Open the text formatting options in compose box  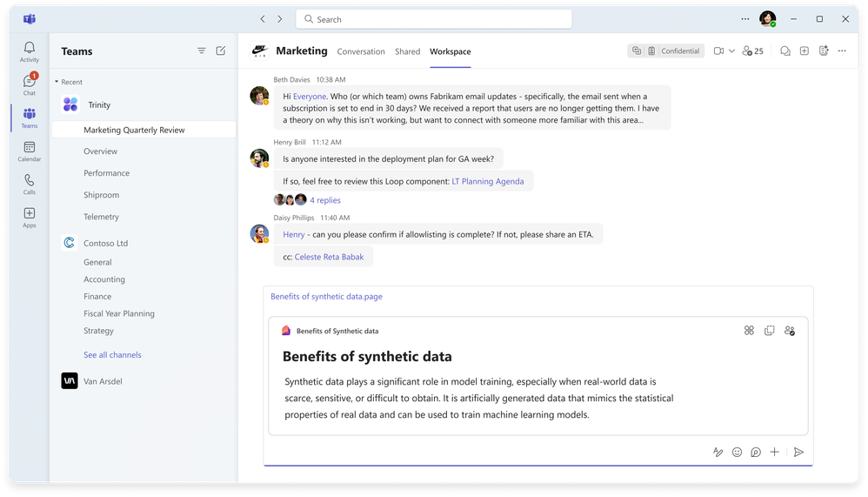(718, 452)
